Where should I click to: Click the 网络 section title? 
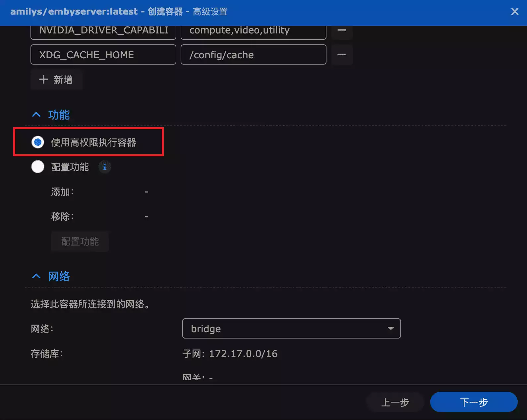[59, 276]
